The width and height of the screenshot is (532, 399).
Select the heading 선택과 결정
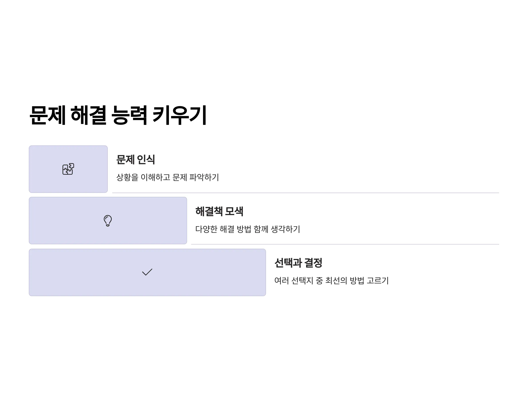(x=298, y=263)
